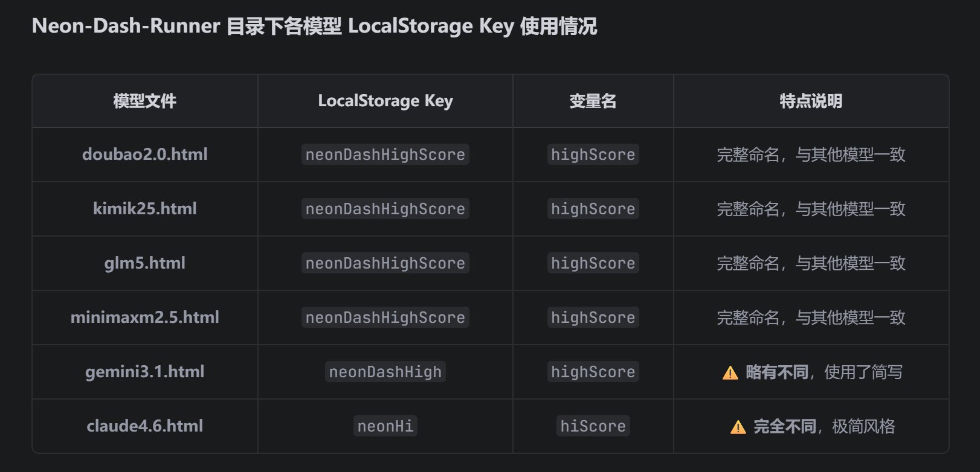980x472 pixels.
Task: Click the claude4.6.html file name
Action: pyautogui.click(x=145, y=426)
